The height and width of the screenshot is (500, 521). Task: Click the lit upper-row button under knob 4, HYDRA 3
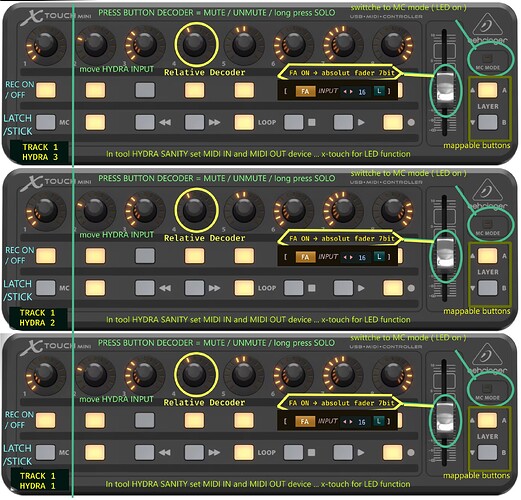pyautogui.click(x=194, y=90)
